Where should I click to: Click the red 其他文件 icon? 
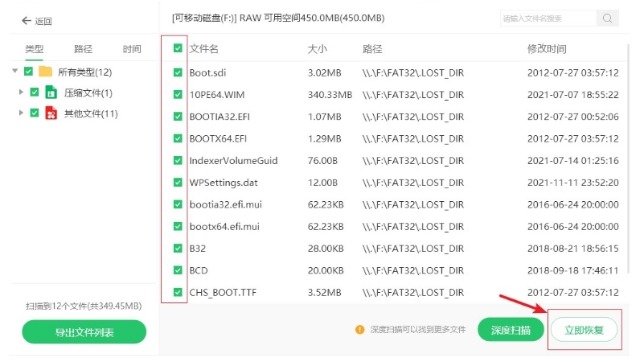coord(52,113)
